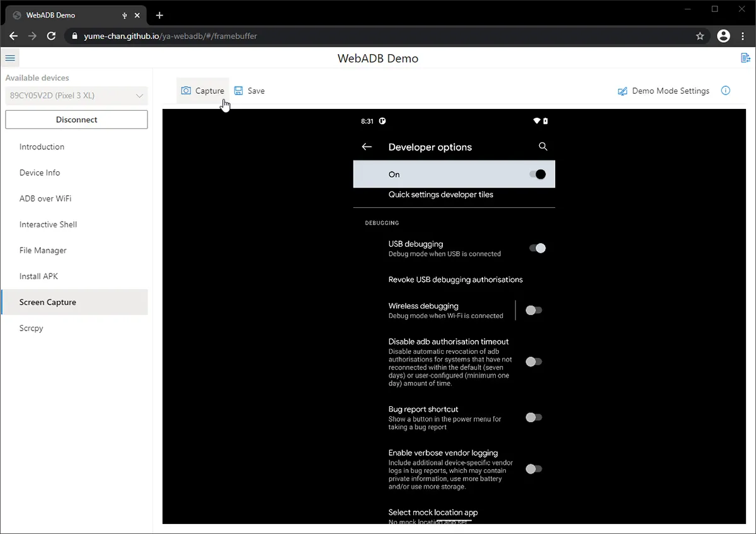Switch to the WebADB Demo browser tab

[x=50, y=14]
